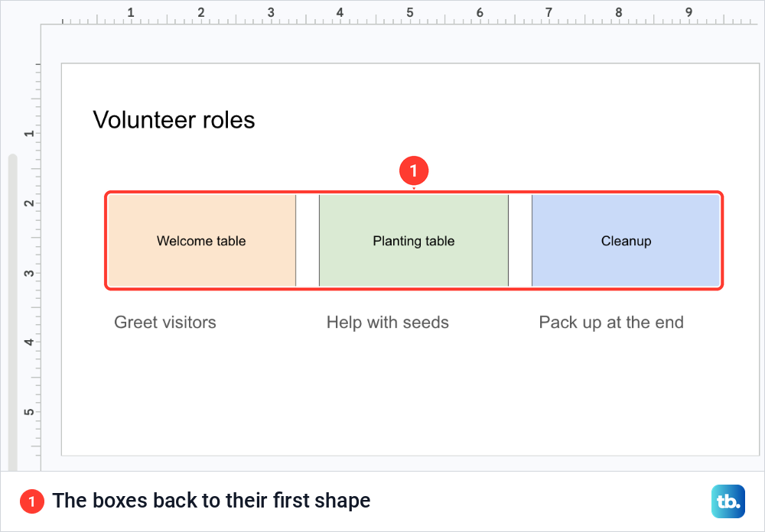Click the vertical scrollbar thumb
This screenshot has height=532, width=765.
(13, 312)
